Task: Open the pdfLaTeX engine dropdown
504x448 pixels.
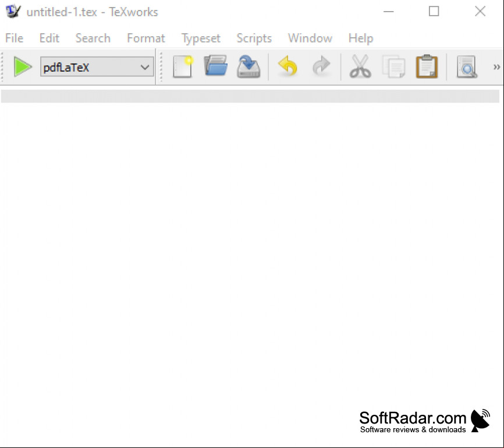Action: coord(97,67)
